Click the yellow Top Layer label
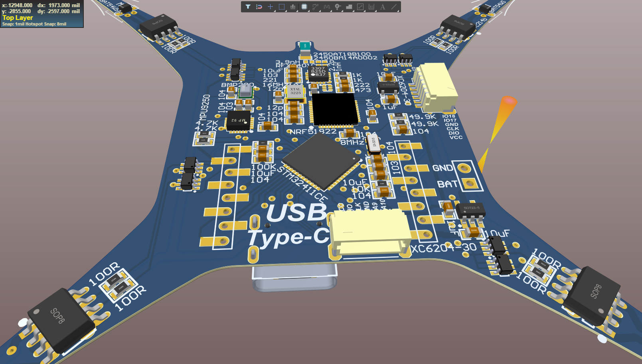642x364 pixels. tap(18, 18)
